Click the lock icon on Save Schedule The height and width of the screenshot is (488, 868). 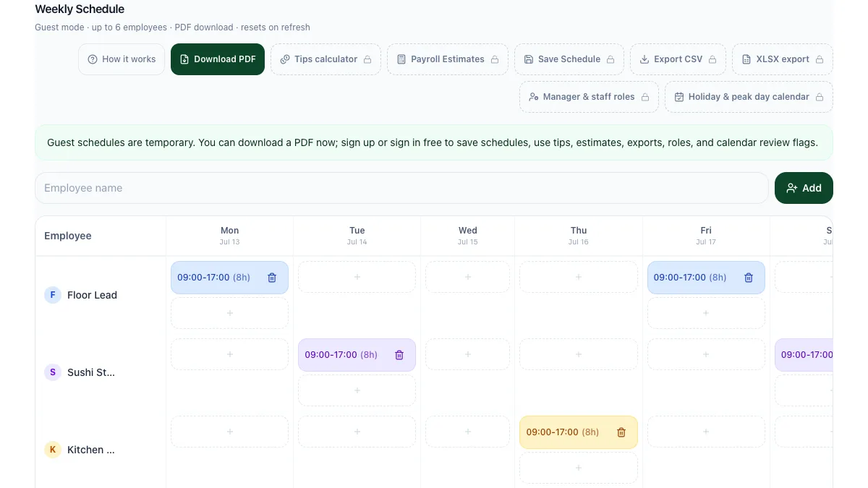(610, 59)
